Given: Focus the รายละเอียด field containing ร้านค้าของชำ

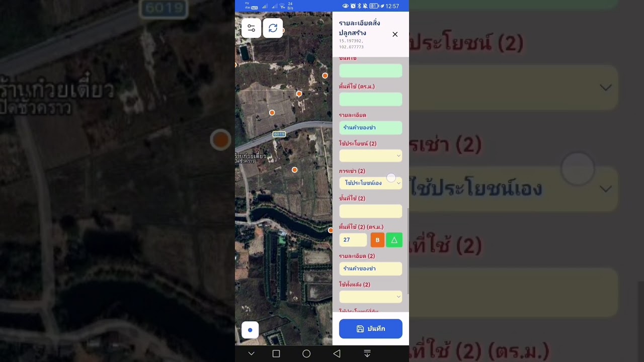Looking at the screenshot, I should tap(371, 128).
